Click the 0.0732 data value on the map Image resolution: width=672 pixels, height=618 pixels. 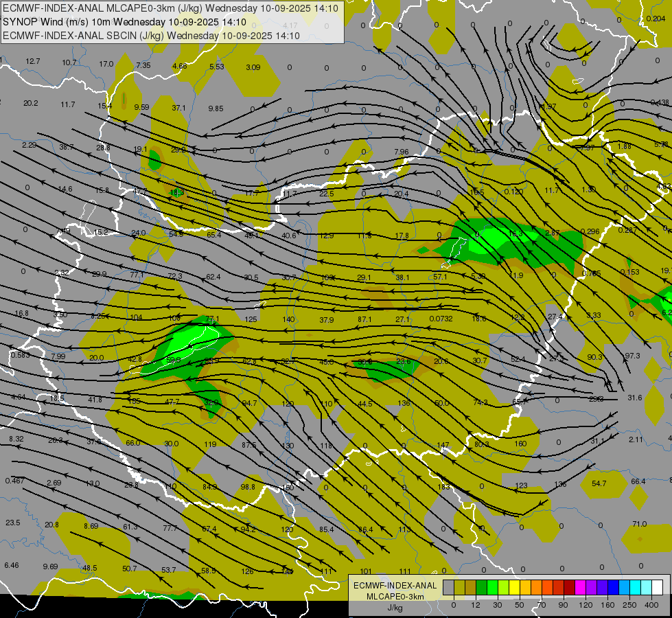coord(441,319)
